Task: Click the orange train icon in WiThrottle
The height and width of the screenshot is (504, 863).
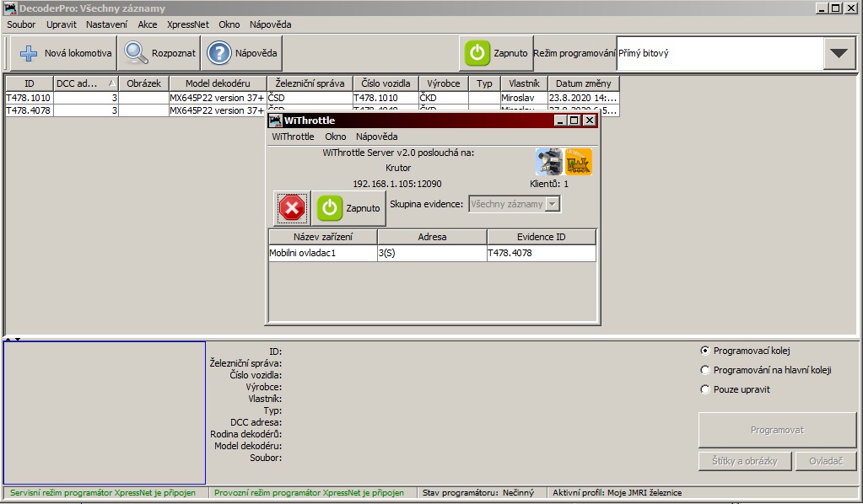Action: 579,162
